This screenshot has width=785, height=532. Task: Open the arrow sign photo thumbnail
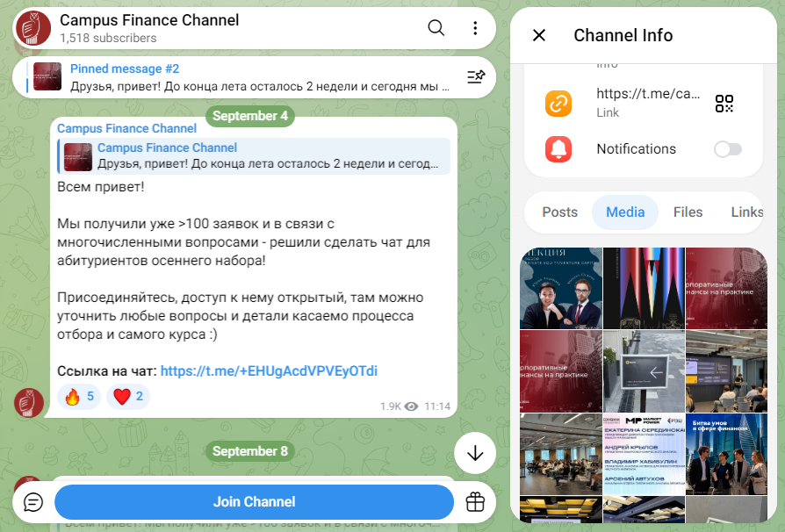[644, 371]
